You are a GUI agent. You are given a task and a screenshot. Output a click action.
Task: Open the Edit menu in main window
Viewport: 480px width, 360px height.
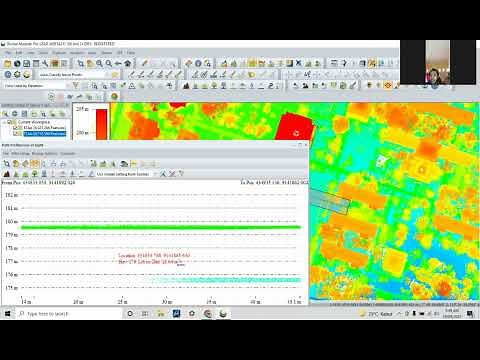click(x=19, y=53)
